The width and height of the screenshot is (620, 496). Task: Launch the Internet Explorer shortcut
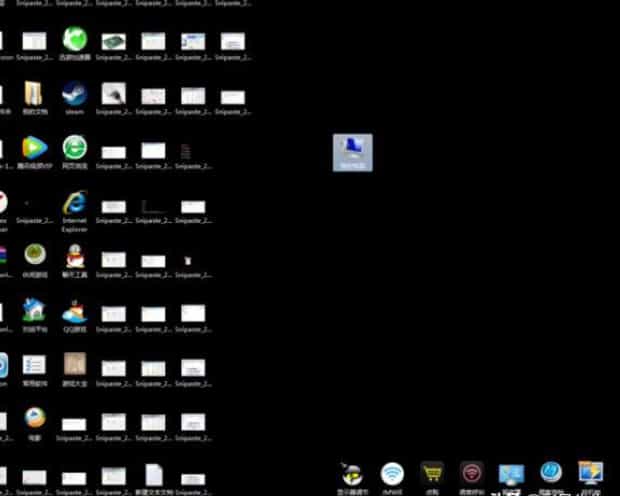75,203
